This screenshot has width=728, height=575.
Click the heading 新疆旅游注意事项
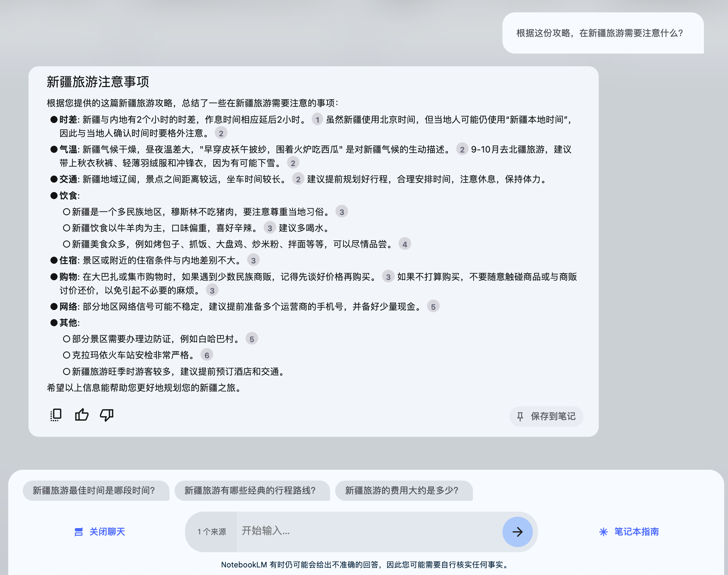[98, 82]
